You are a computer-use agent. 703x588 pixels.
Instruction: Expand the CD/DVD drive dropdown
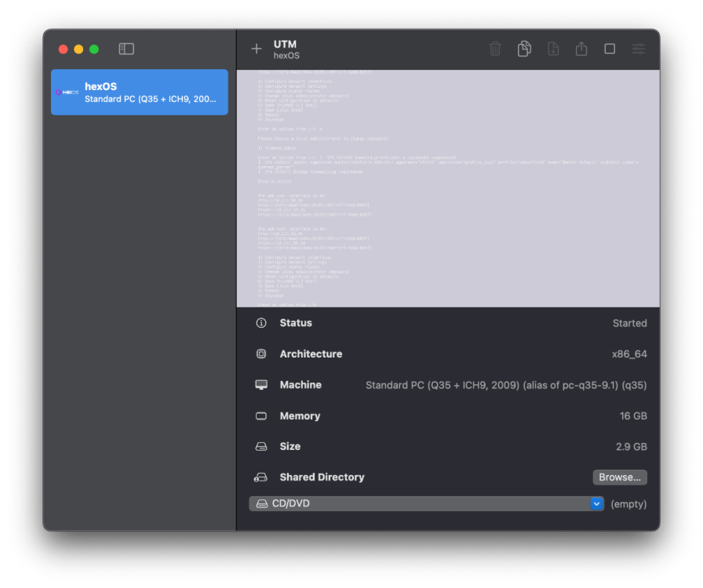coord(596,503)
